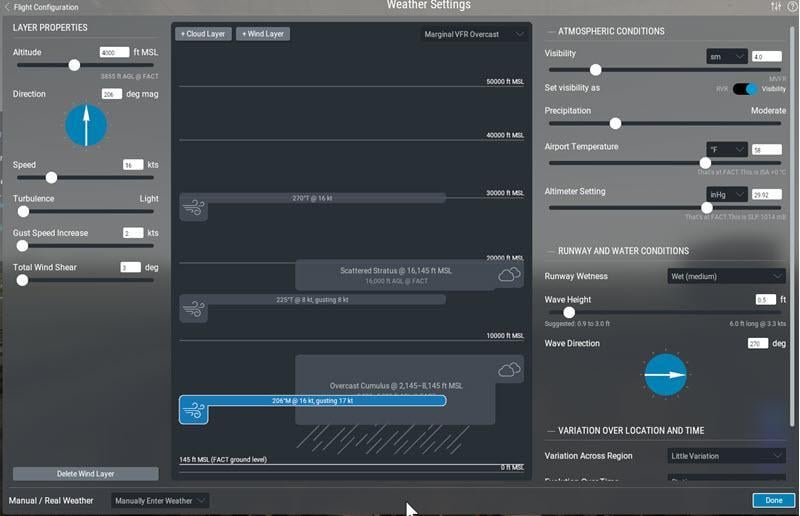
Task: Click the Speed kts input field
Action: pyautogui.click(x=133, y=165)
